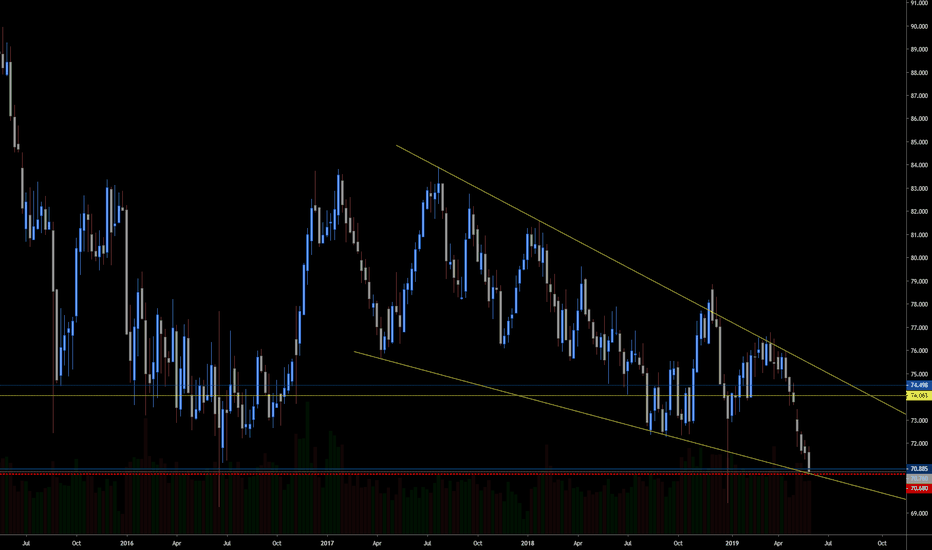Click the 2019 label on time axis
Viewport: 932px width, 550px height.
pos(732,543)
